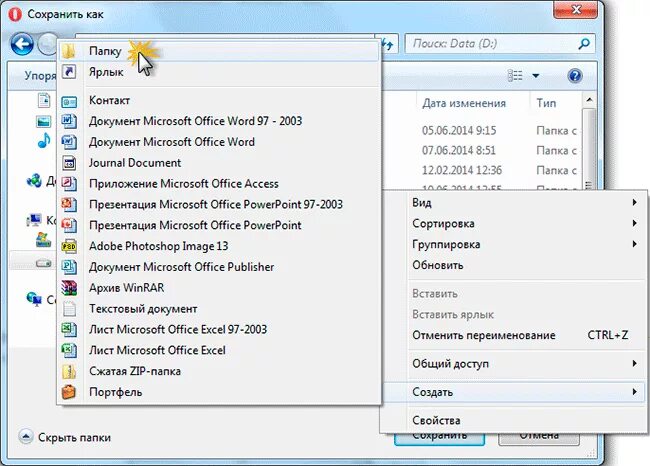Click the Publisher document icon
This screenshot has height=466, width=650.
click(x=69, y=267)
